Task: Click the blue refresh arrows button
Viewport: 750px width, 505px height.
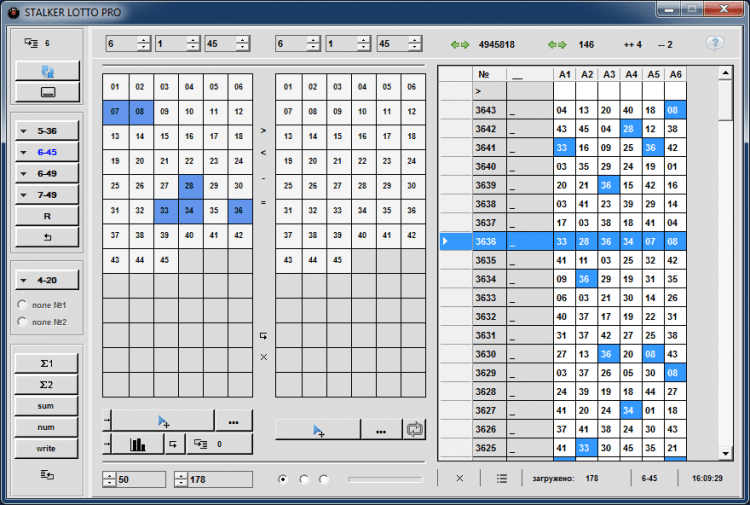Action: tap(48, 72)
